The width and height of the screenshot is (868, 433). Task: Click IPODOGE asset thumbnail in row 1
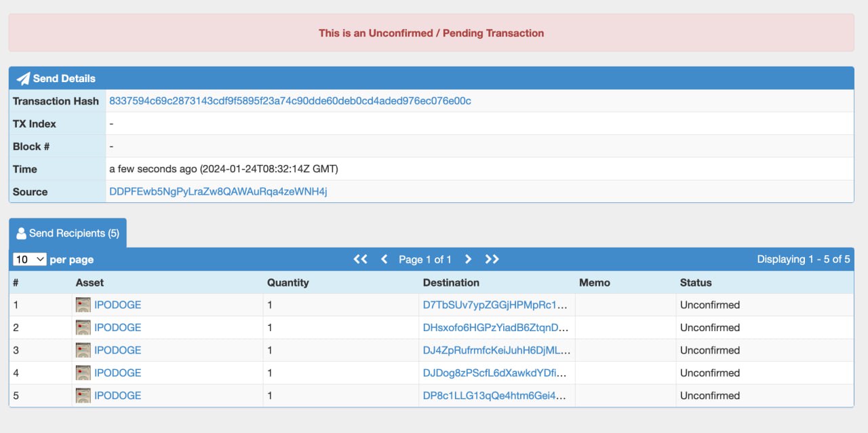click(x=83, y=305)
